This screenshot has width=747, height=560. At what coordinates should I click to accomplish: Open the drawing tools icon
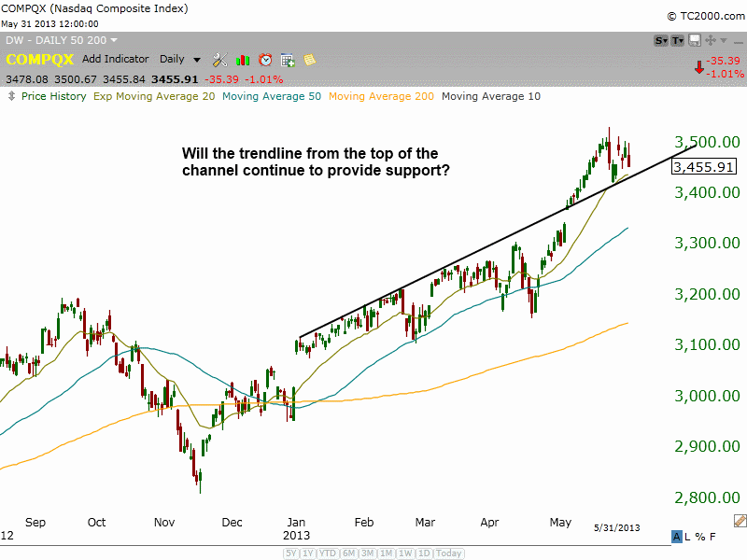tap(220, 59)
